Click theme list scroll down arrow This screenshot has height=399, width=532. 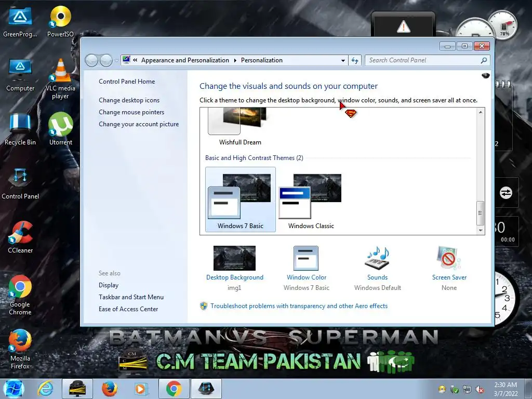[x=480, y=230]
